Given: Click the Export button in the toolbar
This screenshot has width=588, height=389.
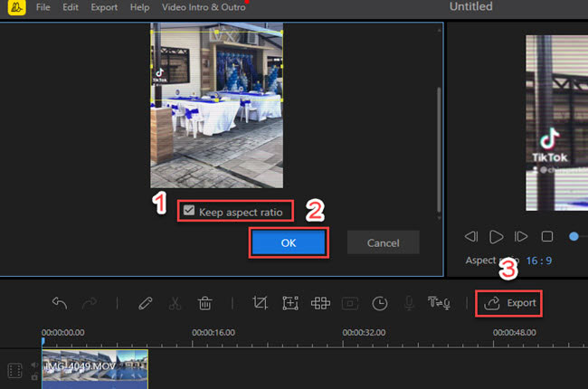Looking at the screenshot, I should click(509, 303).
